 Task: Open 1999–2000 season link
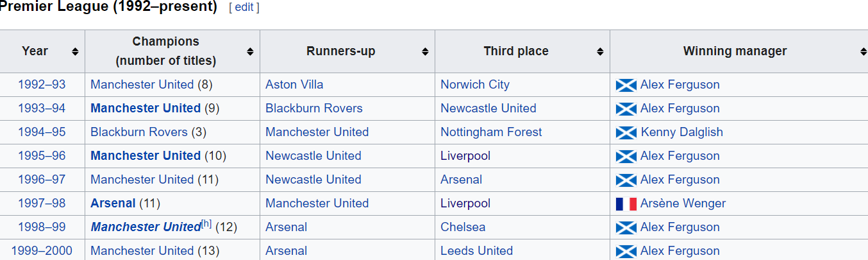coord(42,251)
